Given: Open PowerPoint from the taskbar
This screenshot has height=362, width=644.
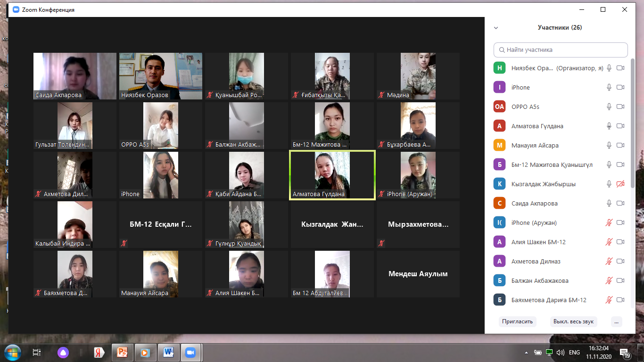Looking at the screenshot, I should (123, 352).
